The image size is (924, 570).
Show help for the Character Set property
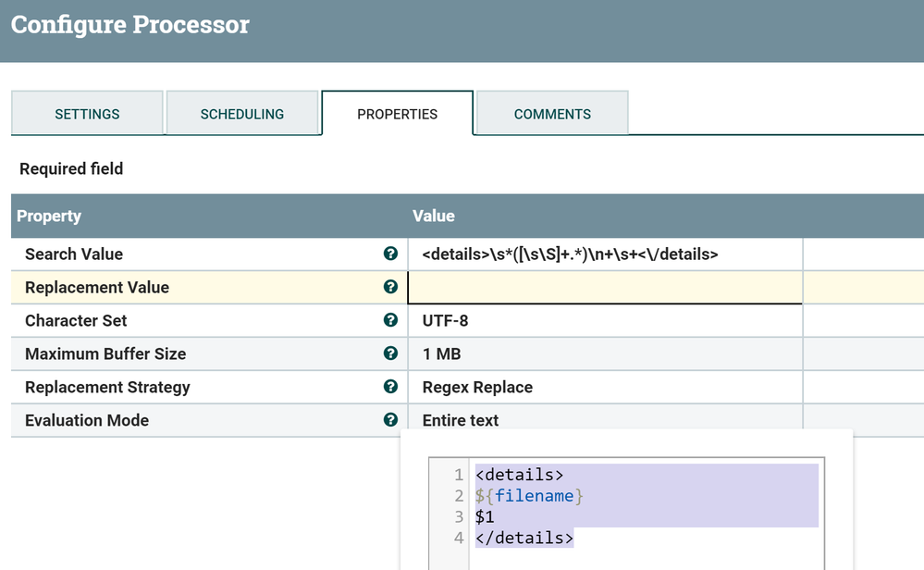[390, 320]
